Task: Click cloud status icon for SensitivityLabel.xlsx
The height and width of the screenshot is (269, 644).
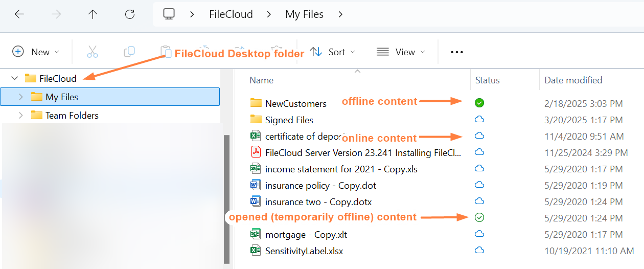Action: pos(479,251)
